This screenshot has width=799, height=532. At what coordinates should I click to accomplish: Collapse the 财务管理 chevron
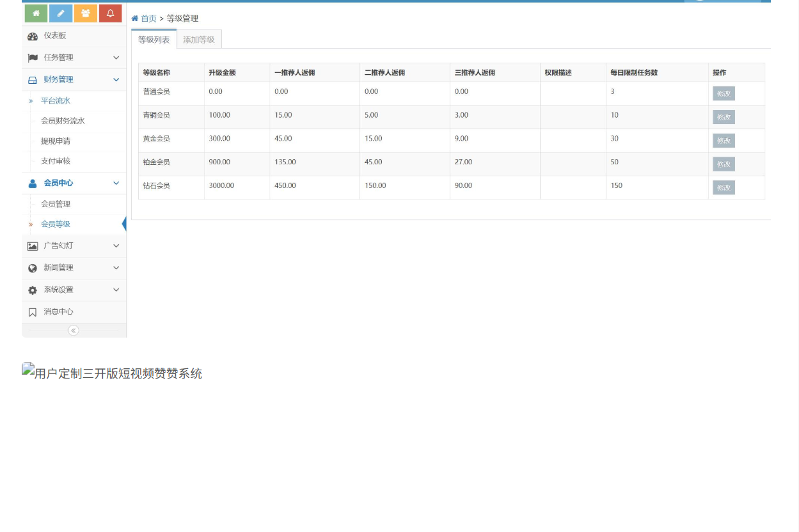point(116,79)
